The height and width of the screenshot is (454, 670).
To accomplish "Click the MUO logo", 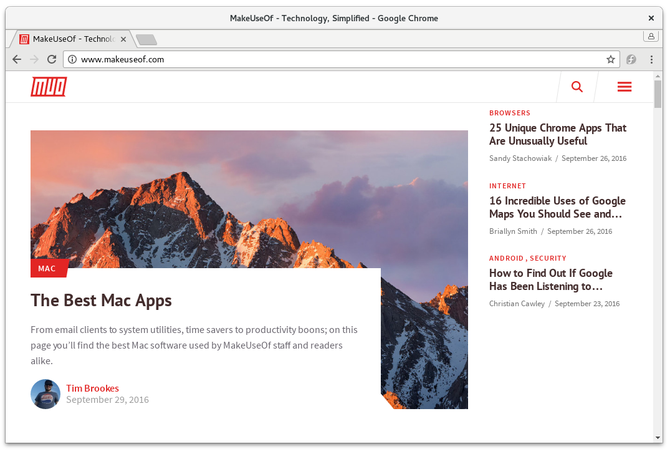I will point(49,87).
